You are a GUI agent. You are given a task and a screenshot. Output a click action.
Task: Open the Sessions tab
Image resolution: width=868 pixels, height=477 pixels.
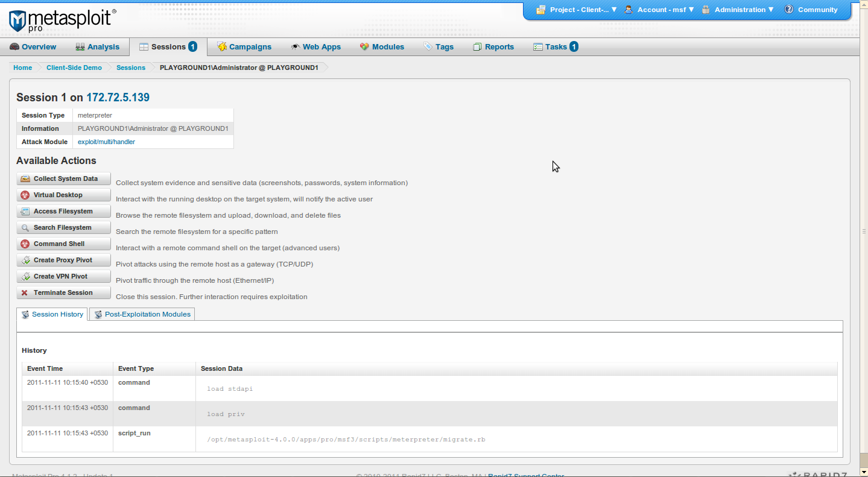168,46
